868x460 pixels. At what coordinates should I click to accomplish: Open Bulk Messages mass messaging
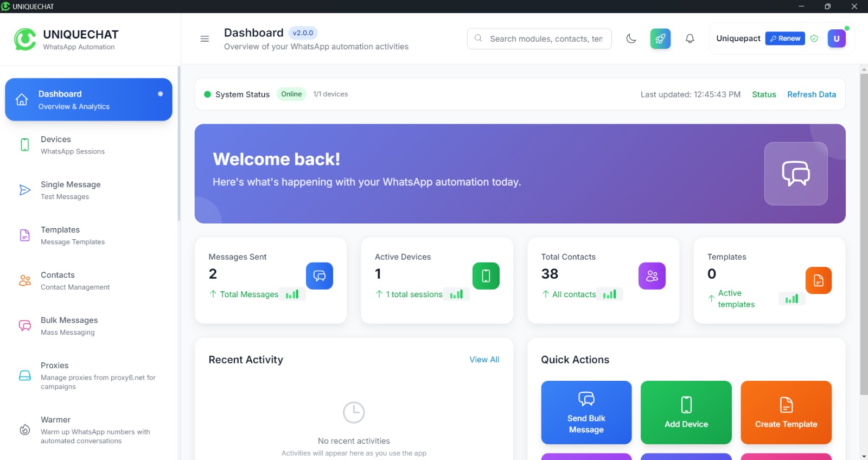[88, 325]
